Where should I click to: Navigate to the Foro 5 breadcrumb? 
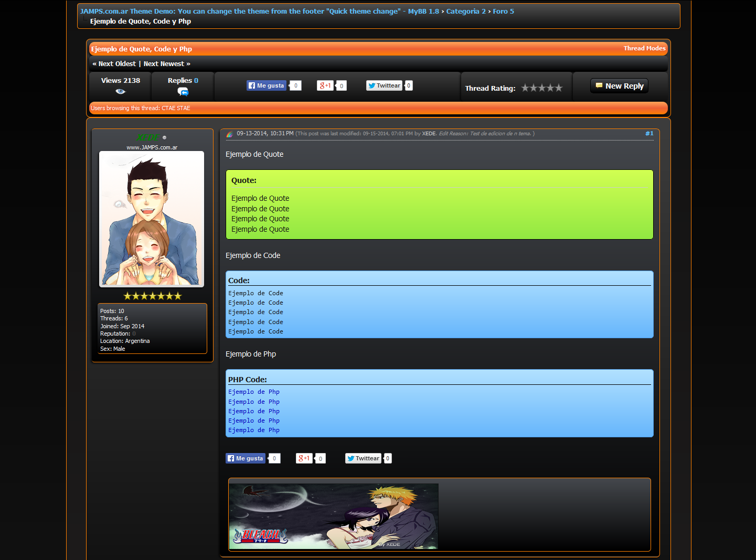[x=503, y=12]
